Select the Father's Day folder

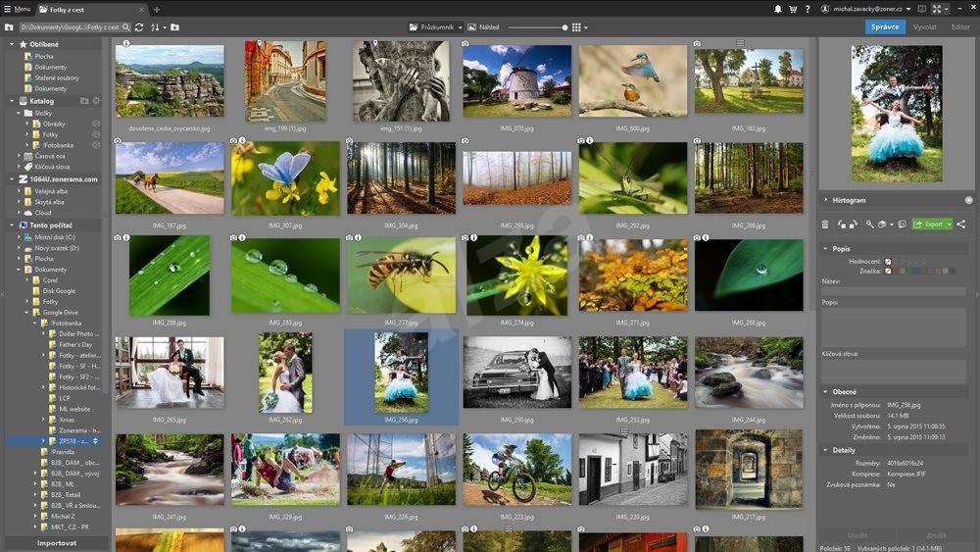[x=75, y=344]
